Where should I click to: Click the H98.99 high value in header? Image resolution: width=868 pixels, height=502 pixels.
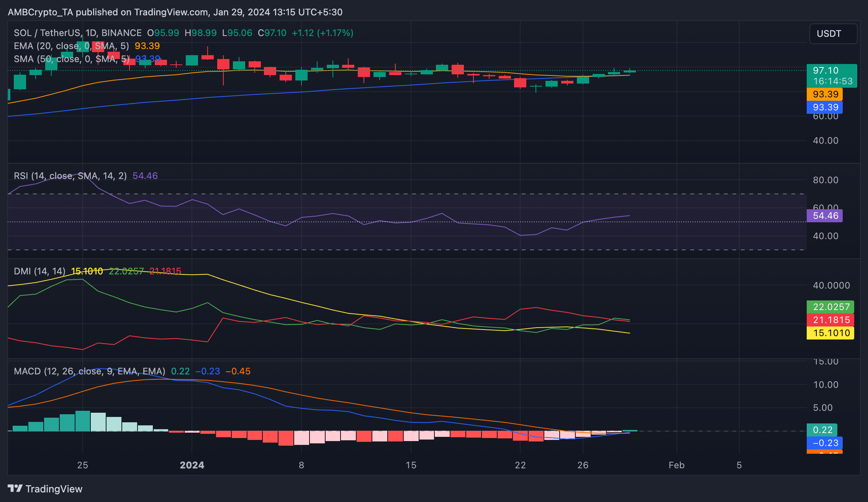click(x=201, y=33)
